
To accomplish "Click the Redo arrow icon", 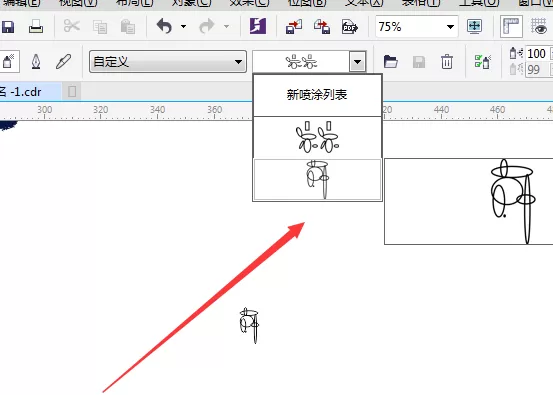I will [x=207, y=26].
